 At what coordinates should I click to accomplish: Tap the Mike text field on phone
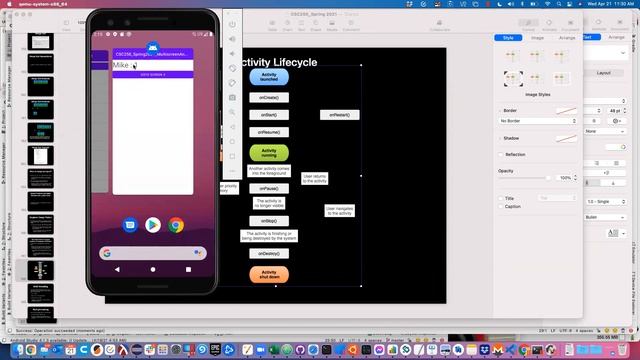(x=153, y=65)
